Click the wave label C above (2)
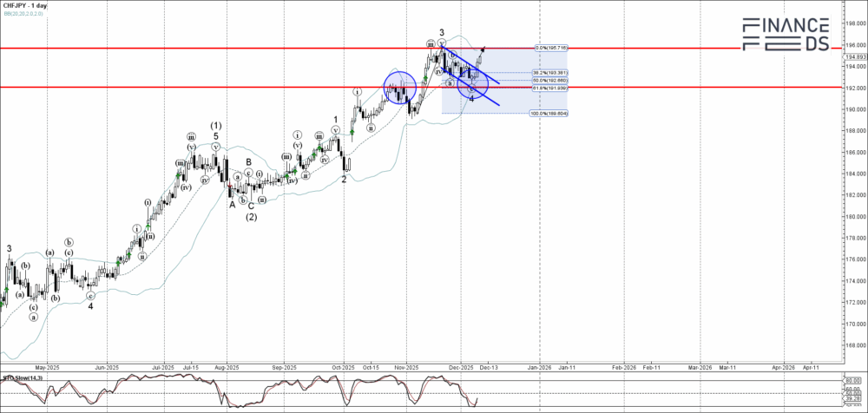Screen dimensions: 868x413 pyautogui.click(x=251, y=206)
